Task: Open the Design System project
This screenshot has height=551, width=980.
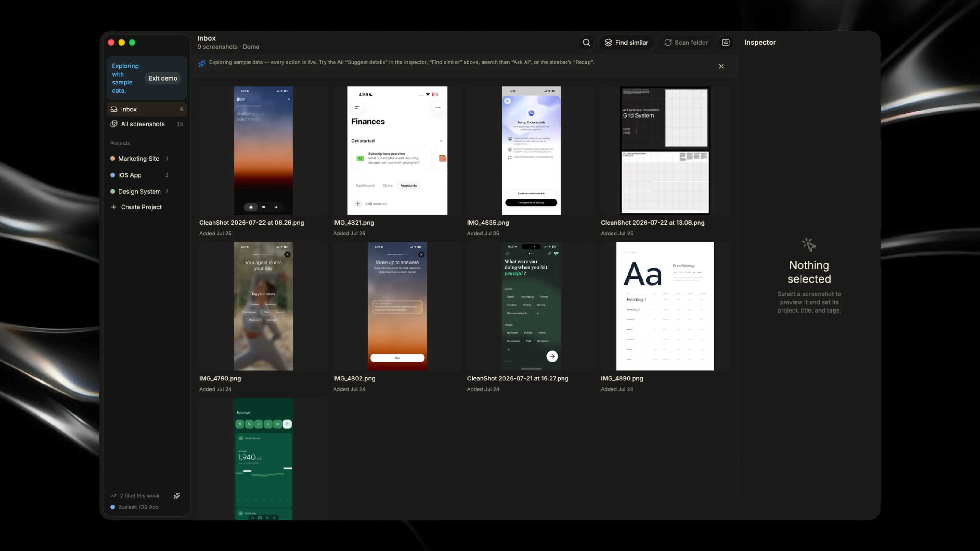Action: coord(139,192)
